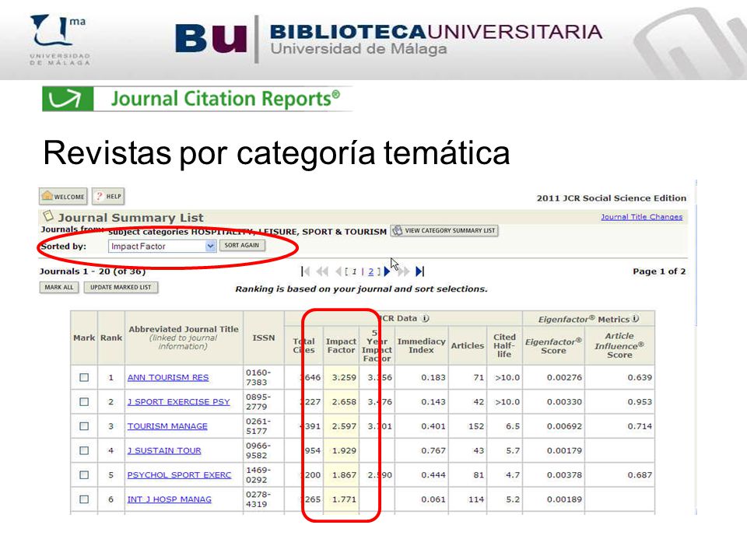
Task: Click the Journal Title Changes link
Action: (641, 217)
